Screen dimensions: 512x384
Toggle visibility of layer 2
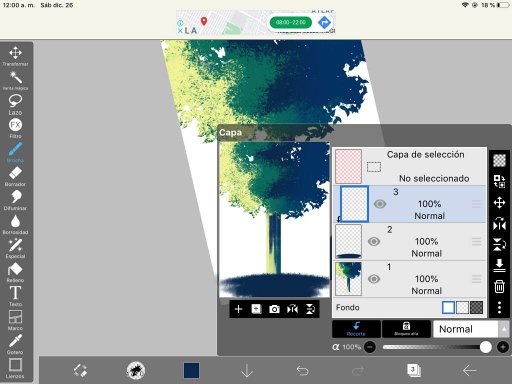tap(374, 241)
